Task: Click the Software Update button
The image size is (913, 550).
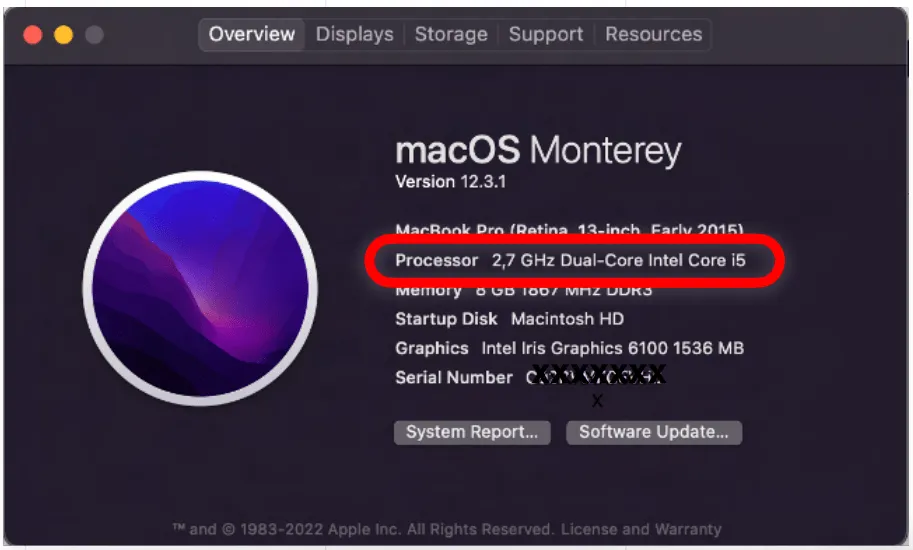Action: 654,432
